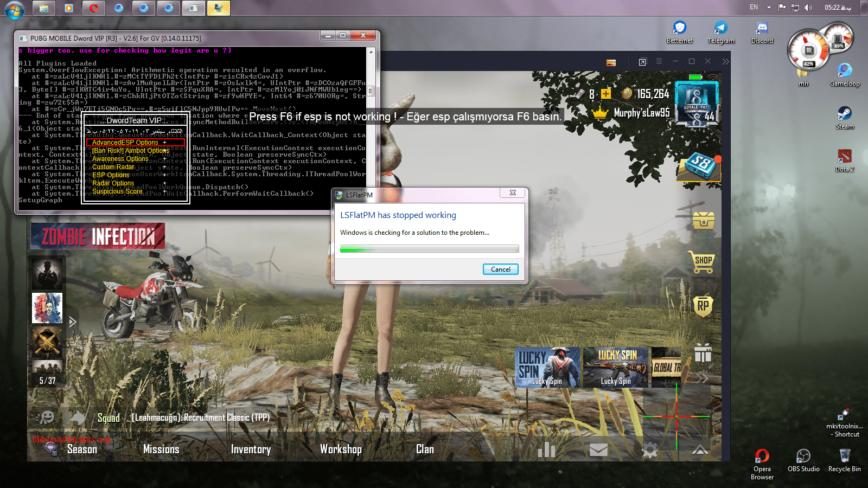Expand the PUBG bottom-right up arrow
Image resolution: width=868 pixels, height=488 pixels.
[700, 450]
